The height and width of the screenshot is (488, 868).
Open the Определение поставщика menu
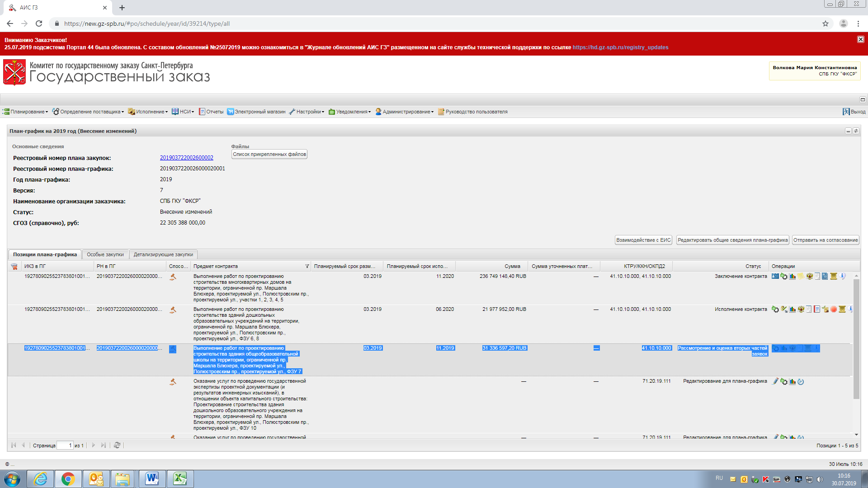[88, 112]
